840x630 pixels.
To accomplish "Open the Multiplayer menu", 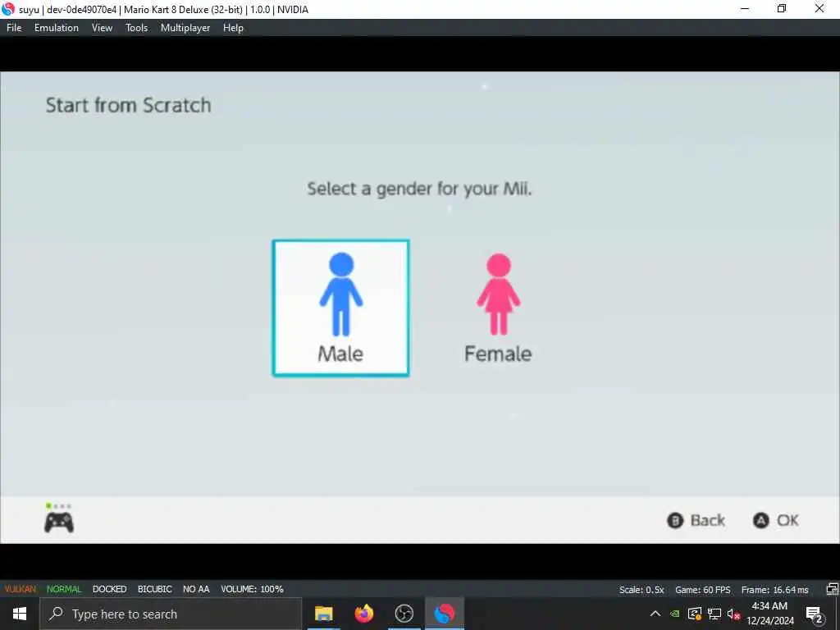I will [185, 28].
